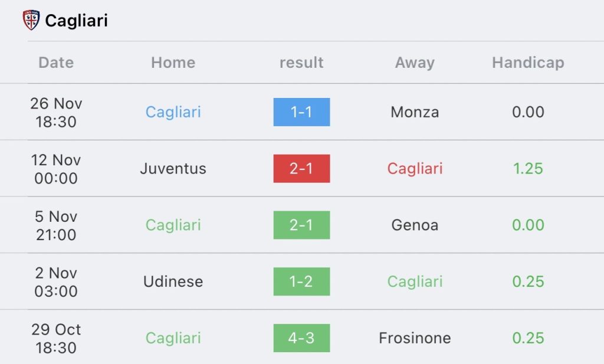Screen dimensions: 604x364
Task: Click the Away column header
Action: (415, 63)
